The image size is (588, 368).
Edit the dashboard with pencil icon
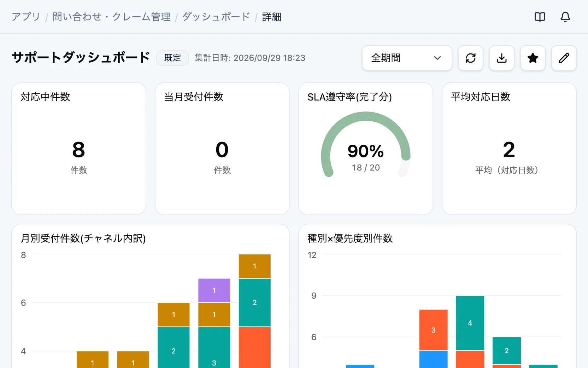[x=564, y=58]
